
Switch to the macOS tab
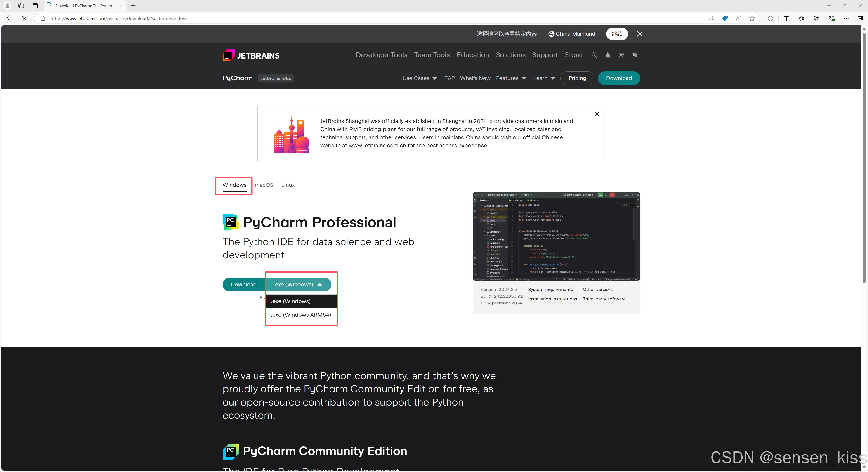tap(264, 185)
